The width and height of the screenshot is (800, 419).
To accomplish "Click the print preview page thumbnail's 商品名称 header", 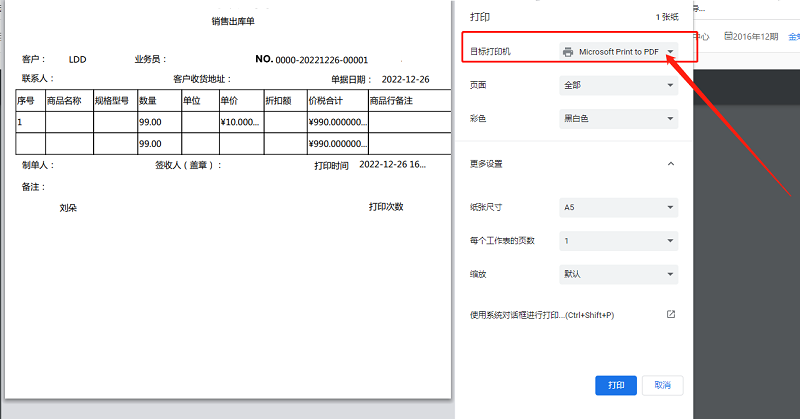I will 64,101.
